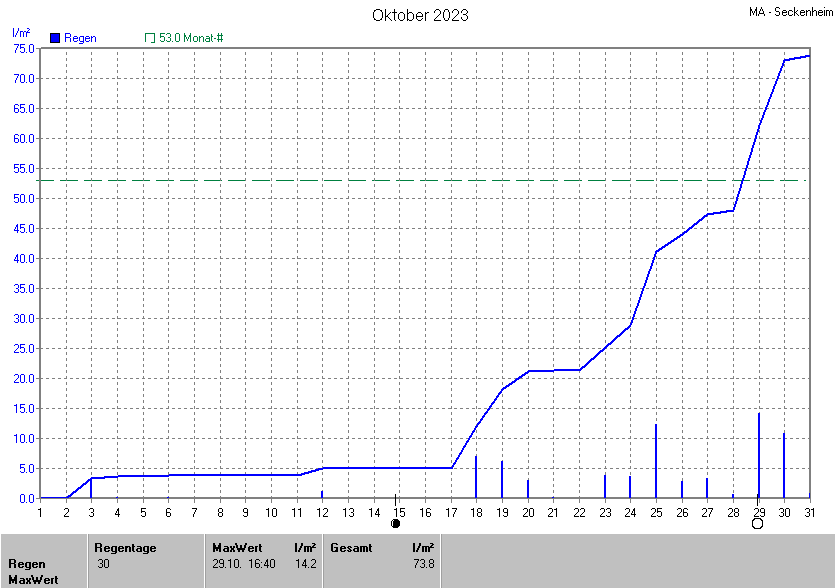Screen dimensions: 835x588
Task: Click the full moon symbol below day 29
Action: [757, 523]
